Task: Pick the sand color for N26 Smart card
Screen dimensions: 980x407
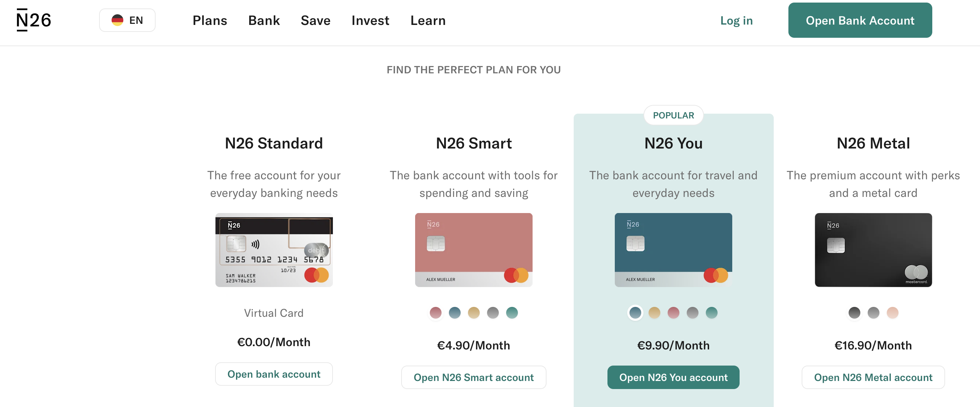Action: [473, 313]
